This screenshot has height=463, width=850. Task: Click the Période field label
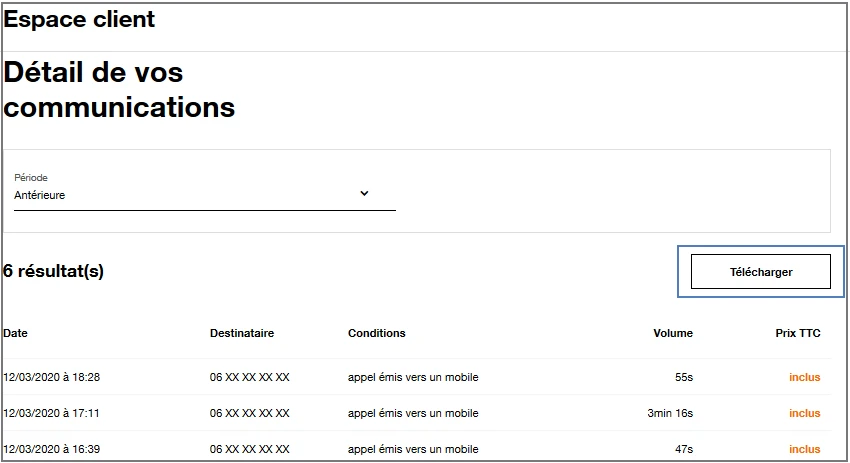(31, 178)
